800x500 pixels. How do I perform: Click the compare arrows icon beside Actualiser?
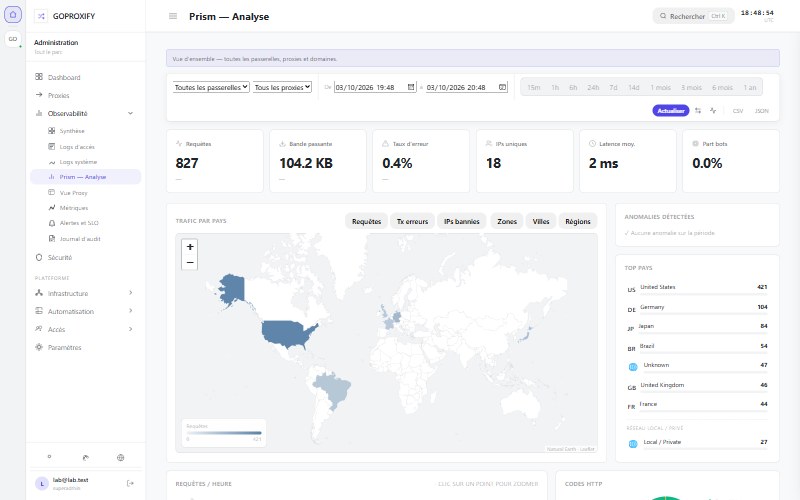(x=698, y=111)
